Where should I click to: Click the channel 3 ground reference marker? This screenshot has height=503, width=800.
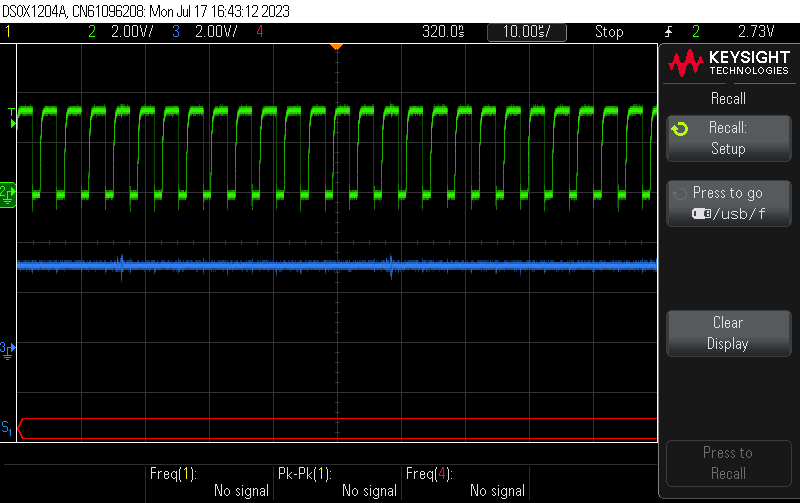(8, 350)
